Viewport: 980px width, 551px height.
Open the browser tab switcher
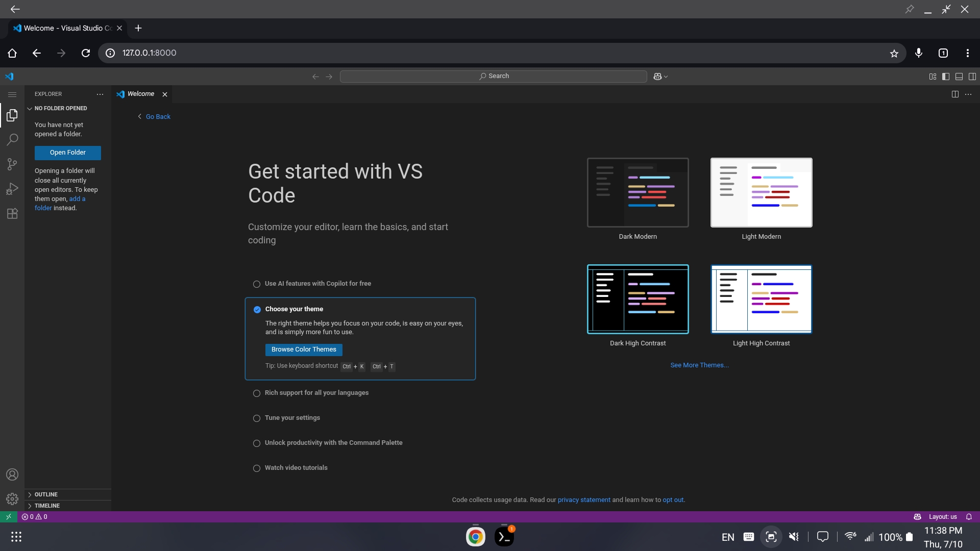(943, 53)
